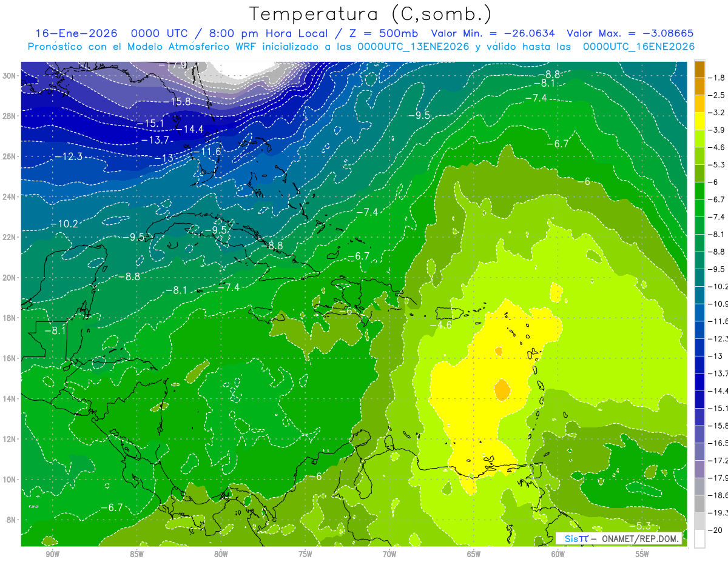This screenshot has height=562, width=728.
Task: Click the colorbar label '-2.5'
Action: pyautogui.click(x=717, y=95)
